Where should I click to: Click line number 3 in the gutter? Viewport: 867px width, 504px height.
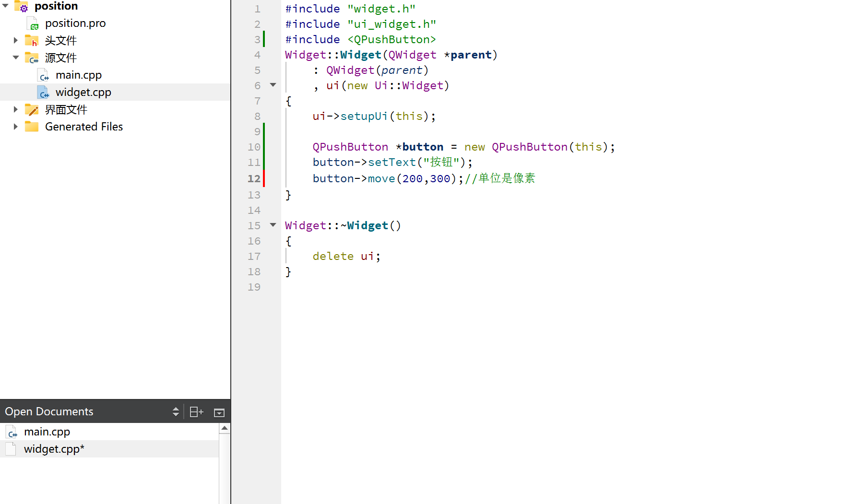coord(257,39)
